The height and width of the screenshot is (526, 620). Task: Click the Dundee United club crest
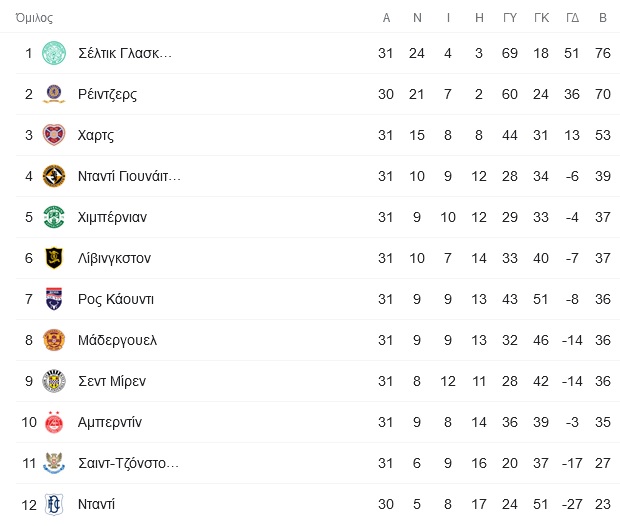click(54, 176)
